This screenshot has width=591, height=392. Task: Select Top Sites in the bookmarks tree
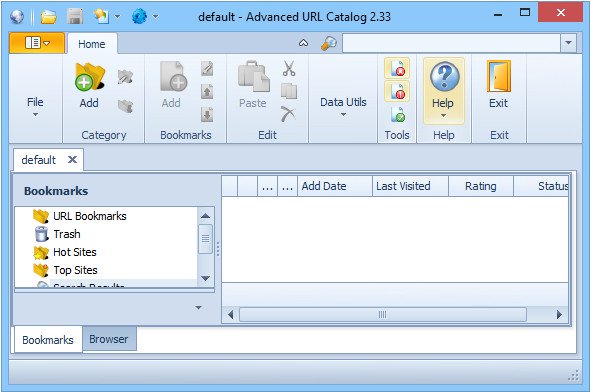(75, 270)
